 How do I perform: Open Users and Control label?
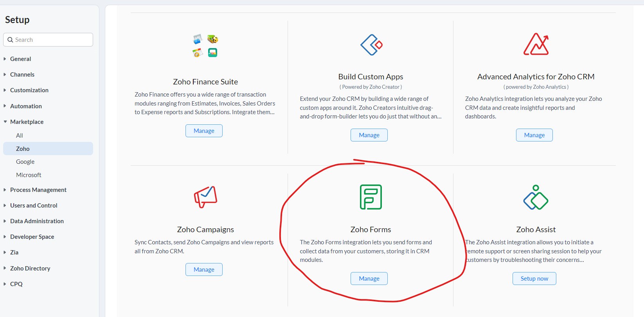pos(34,206)
